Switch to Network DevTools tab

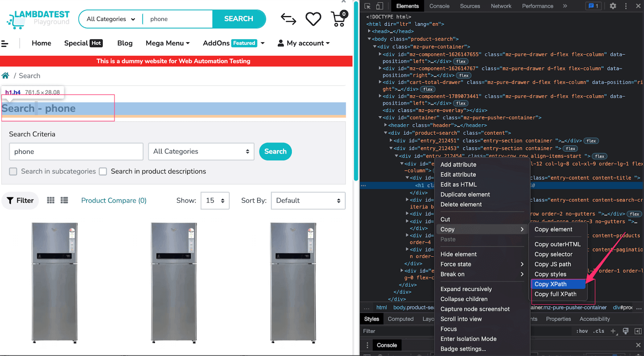click(501, 6)
